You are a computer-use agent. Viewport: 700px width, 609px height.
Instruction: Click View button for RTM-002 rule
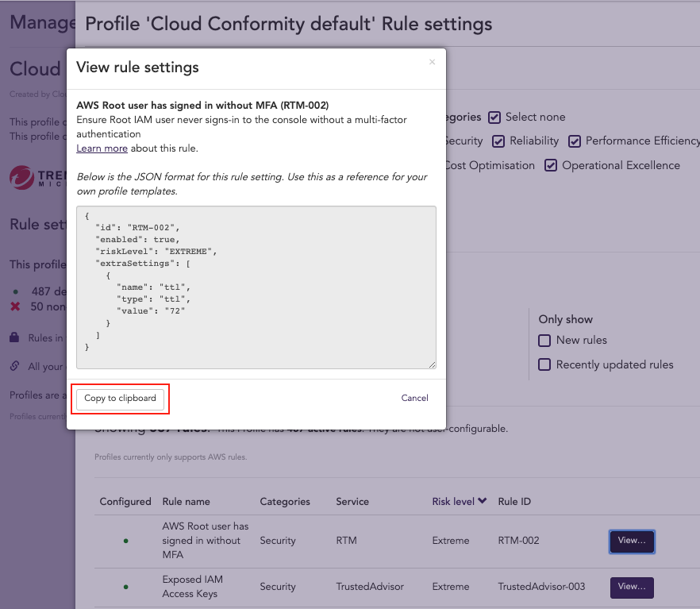(632, 542)
